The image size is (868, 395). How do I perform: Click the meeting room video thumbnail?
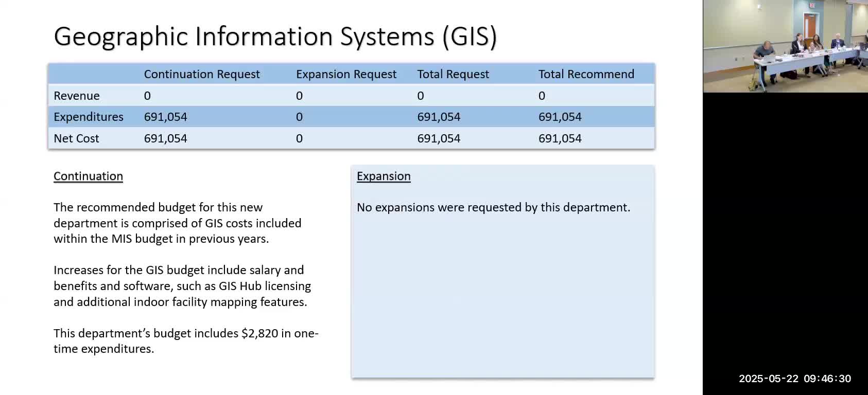click(785, 46)
